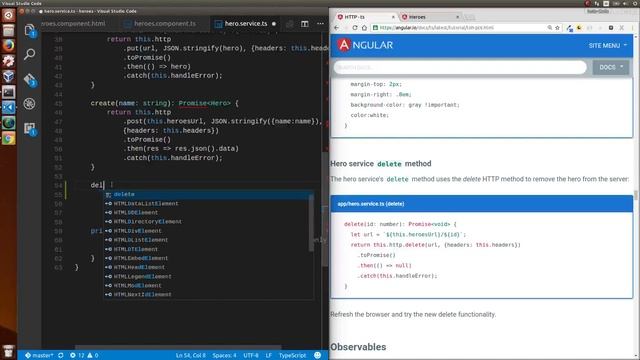Viewport: 640px width, 360px height.
Task: Open the Files manager in the Ubuntu dock
Action: [x=9, y=30]
